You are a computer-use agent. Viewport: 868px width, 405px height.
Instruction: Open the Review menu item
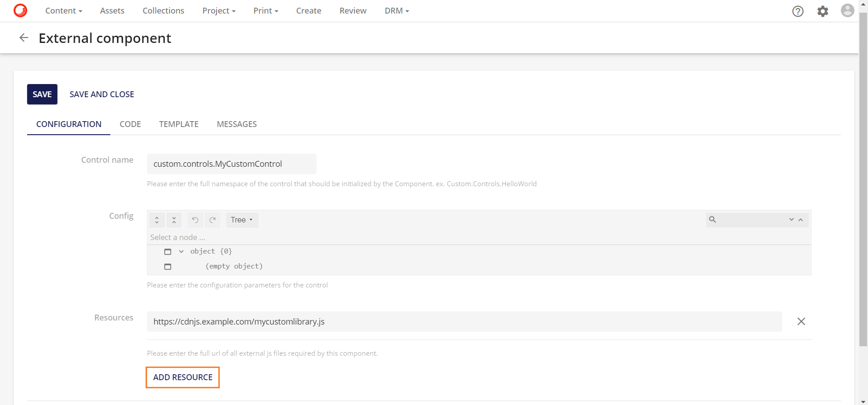pos(353,11)
